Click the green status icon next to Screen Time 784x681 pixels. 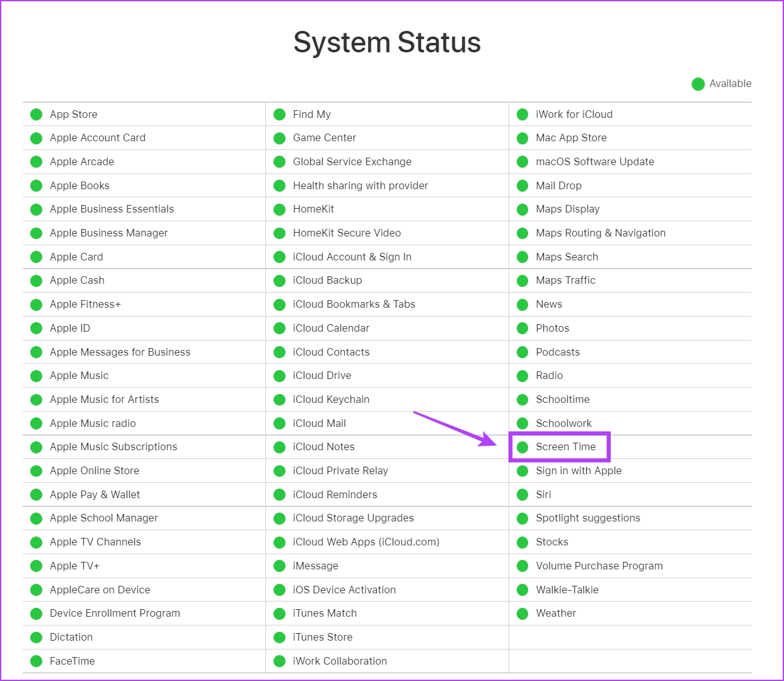point(522,447)
